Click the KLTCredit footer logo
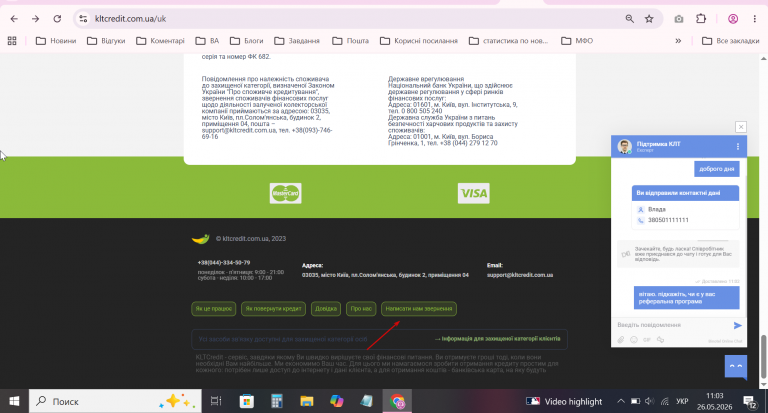 [x=200, y=239]
